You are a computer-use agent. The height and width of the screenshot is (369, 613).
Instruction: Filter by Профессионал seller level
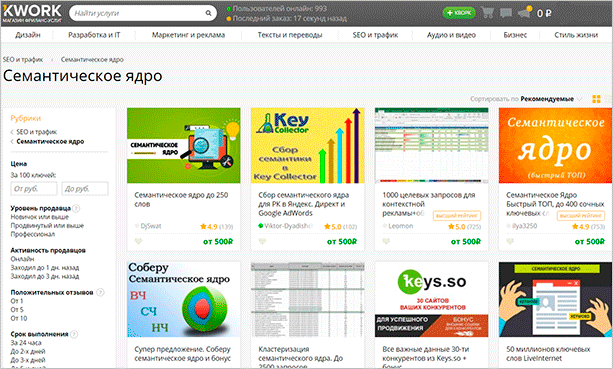(32, 234)
